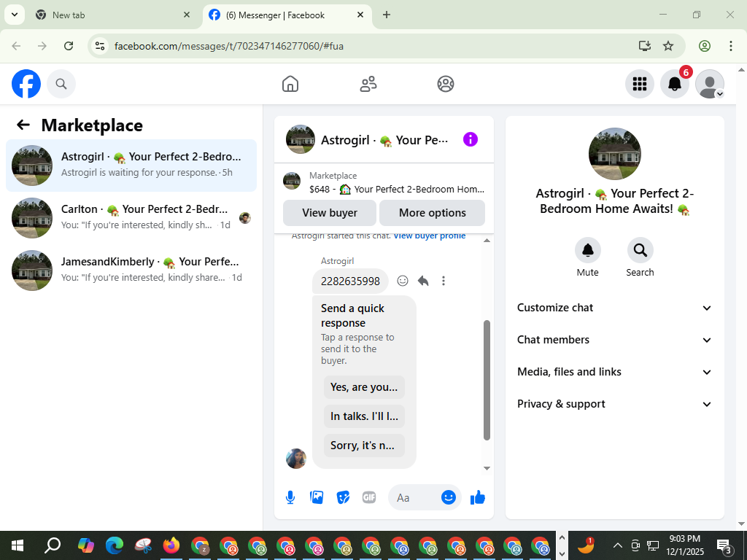The width and height of the screenshot is (747, 560).
Task: Expand Chat members section
Action: 614,340
